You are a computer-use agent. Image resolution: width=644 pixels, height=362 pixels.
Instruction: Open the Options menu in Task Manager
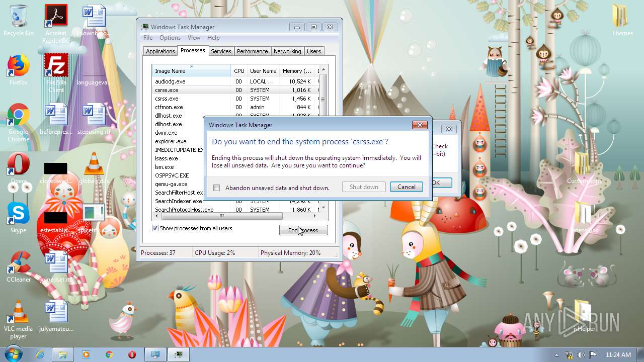click(170, 38)
